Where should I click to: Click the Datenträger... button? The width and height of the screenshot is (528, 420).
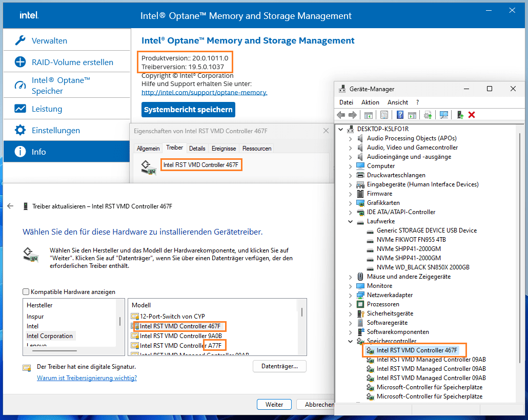click(x=279, y=366)
